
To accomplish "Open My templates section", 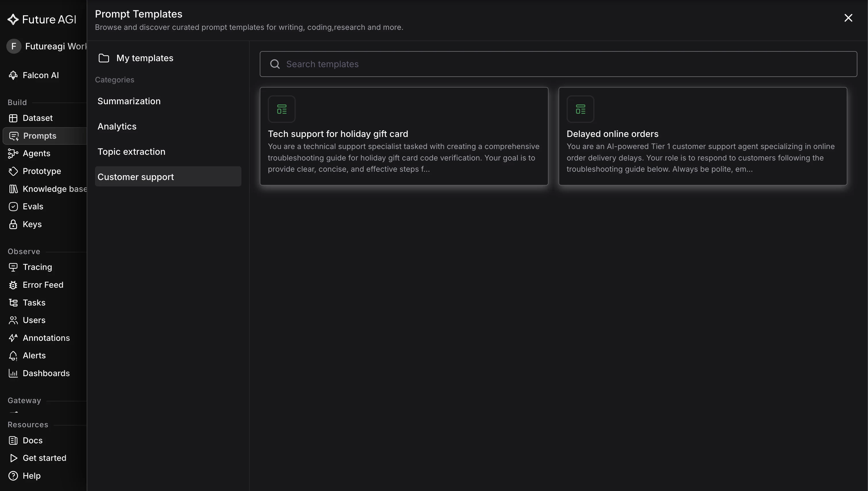I will point(168,58).
